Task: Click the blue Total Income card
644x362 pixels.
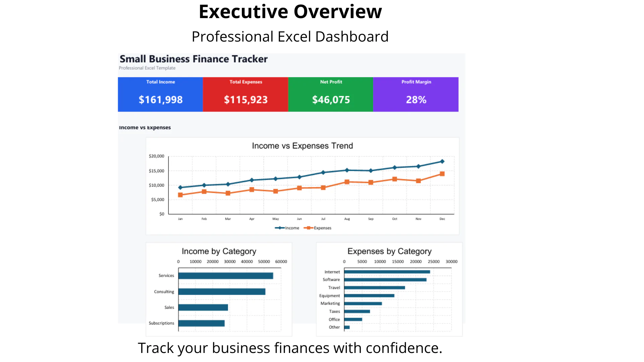Action: (160, 94)
